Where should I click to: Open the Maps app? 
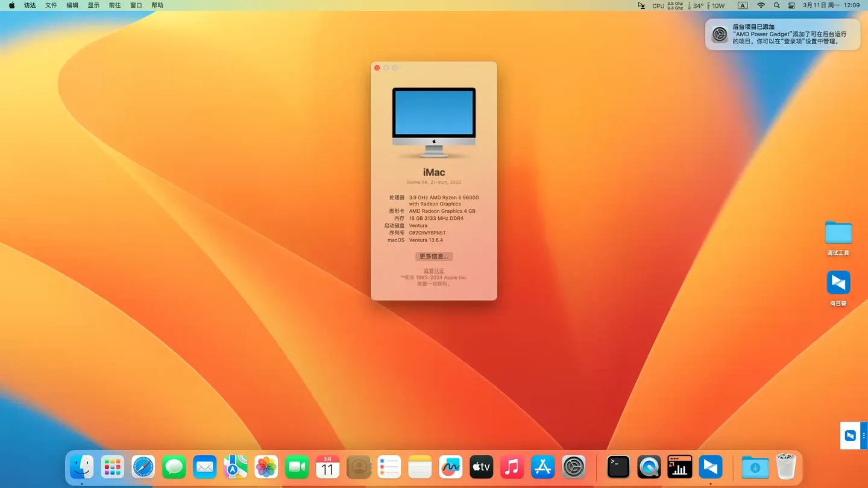click(x=235, y=467)
